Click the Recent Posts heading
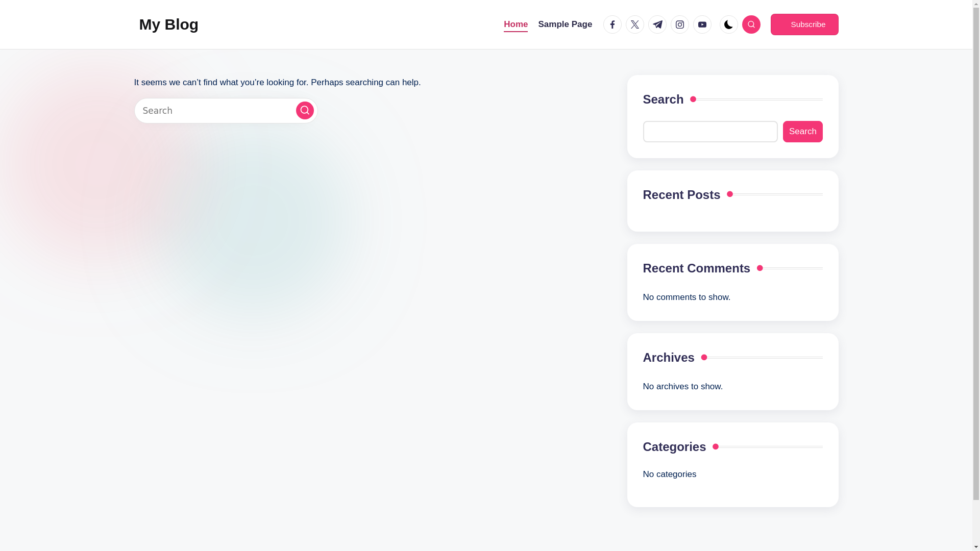980x551 pixels. click(x=681, y=194)
